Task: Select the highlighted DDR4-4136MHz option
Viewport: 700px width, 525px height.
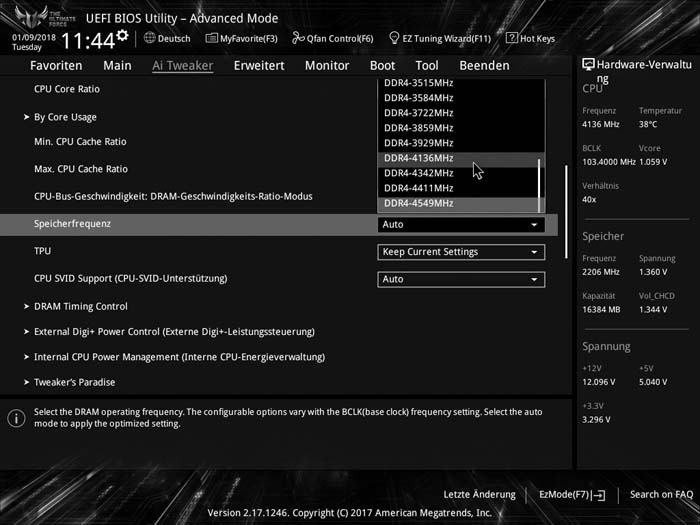Action: click(461, 158)
